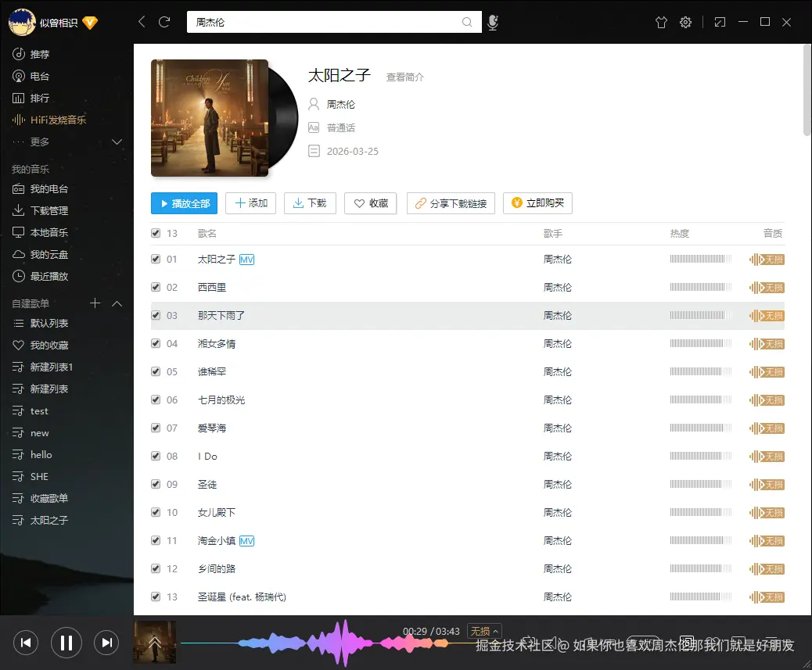Click the refresh page icon
The height and width of the screenshot is (670, 812).
(163, 22)
